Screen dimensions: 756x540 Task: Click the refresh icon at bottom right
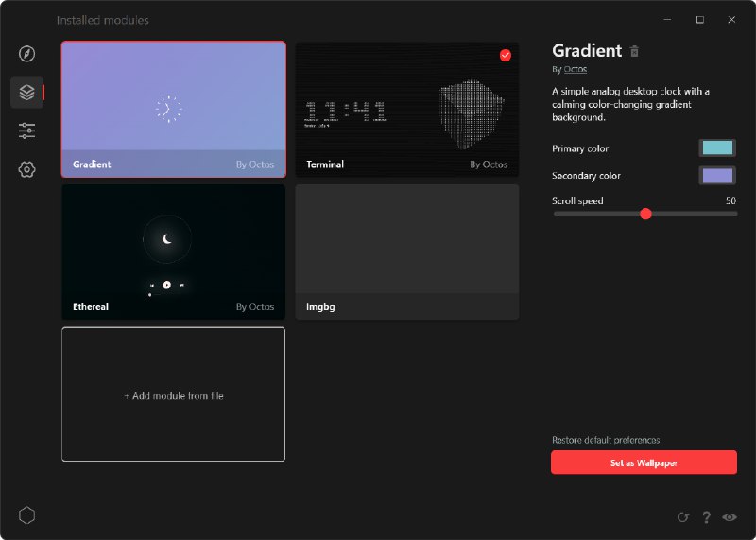(x=683, y=517)
